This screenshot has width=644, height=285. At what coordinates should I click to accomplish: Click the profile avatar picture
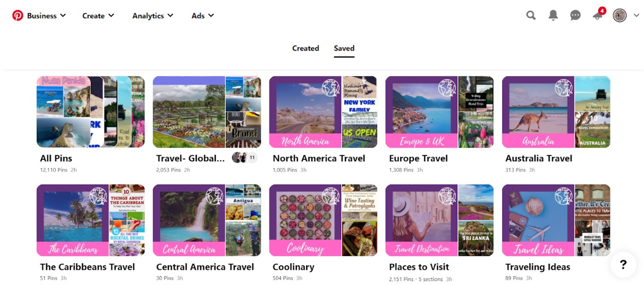click(x=620, y=16)
